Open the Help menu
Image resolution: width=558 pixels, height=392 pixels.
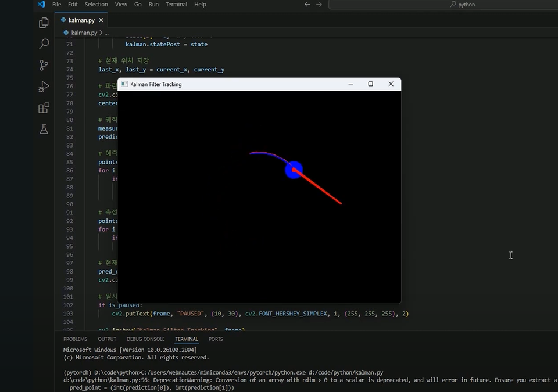(200, 4)
